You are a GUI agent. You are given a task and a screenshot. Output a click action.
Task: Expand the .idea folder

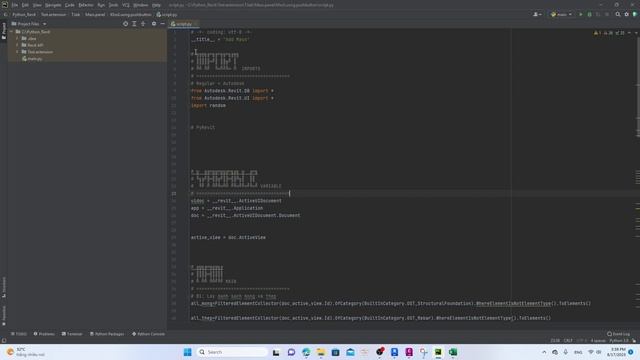point(18,38)
